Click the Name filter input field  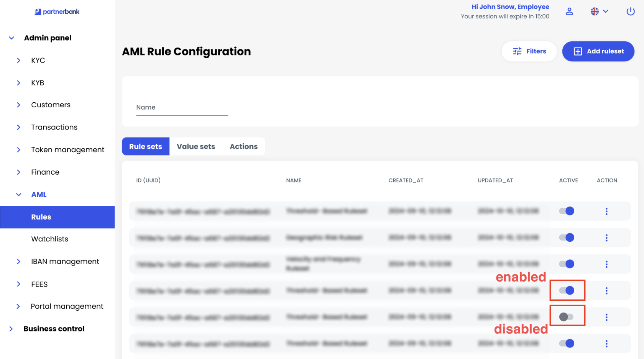pyautogui.click(x=182, y=108)
